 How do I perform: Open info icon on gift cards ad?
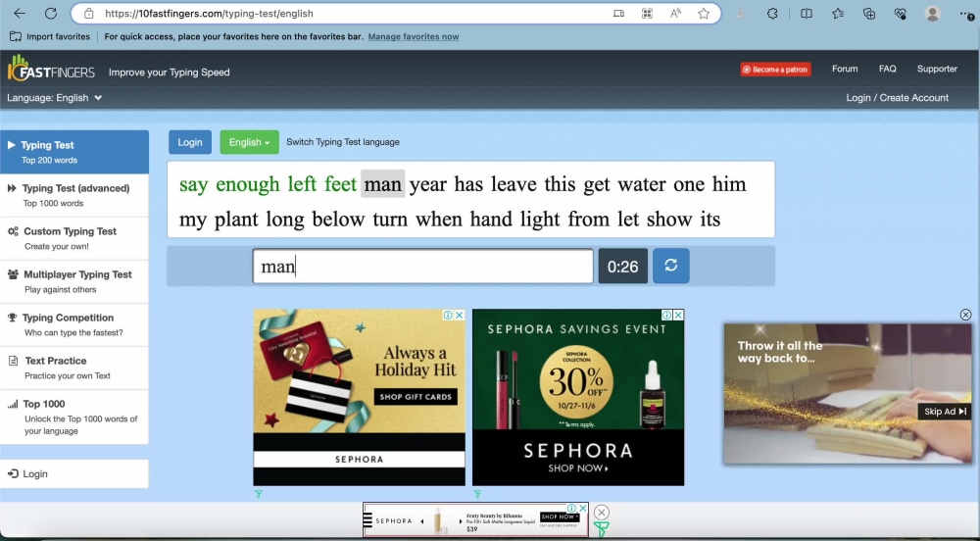pos(448,315)
